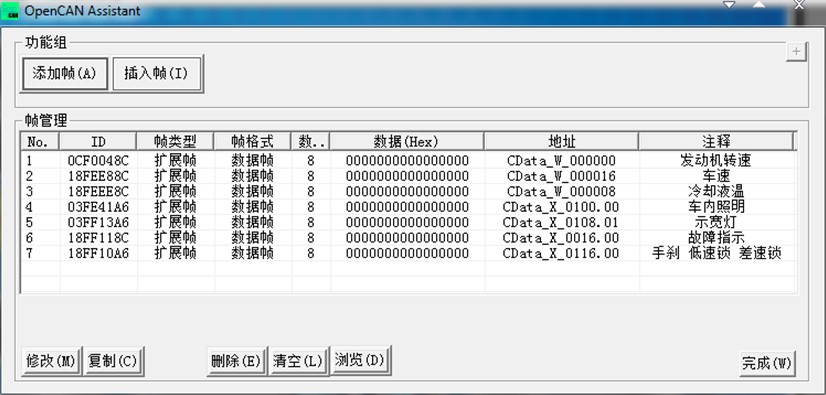Click the 发动机转速 comment cell
Screen dimensions: 826x395
(716, 160)
